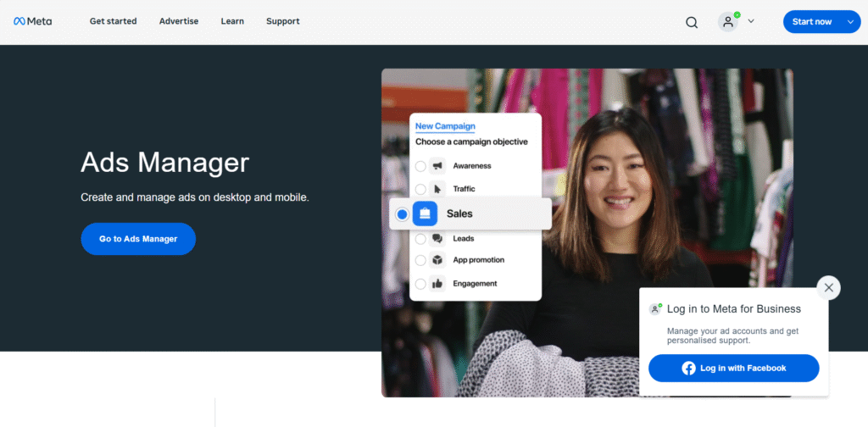The image size is (868, 427).
Task: Click the Go to Ads Manager button
Action: pyautogui.click(x=138, y=239)
